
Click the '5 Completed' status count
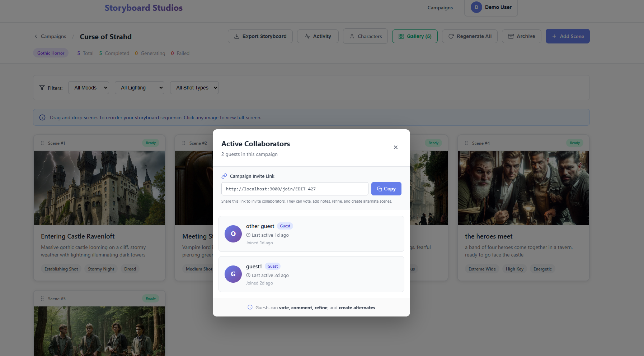114,53
